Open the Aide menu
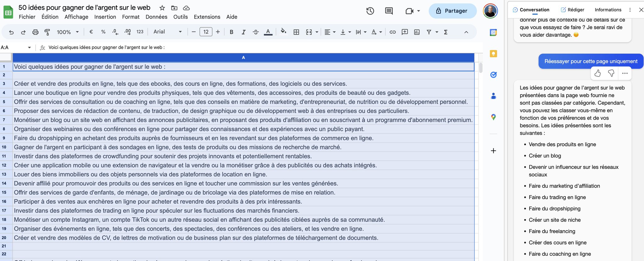 coord(232,17)
